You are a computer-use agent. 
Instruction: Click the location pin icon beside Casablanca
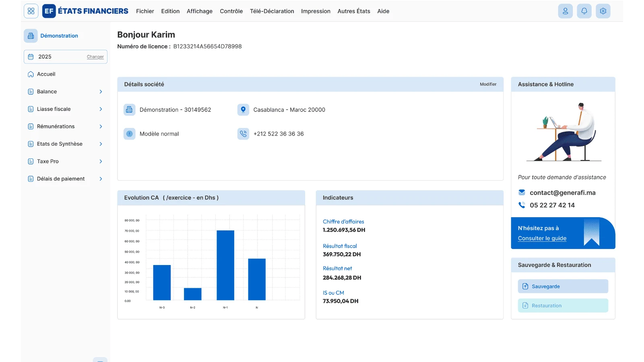coord(243,109)
